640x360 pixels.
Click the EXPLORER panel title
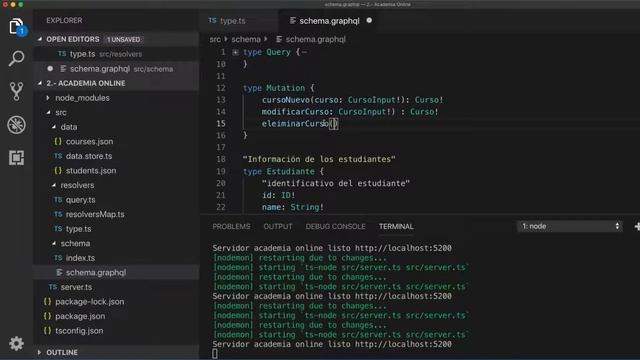(x=64, y=20)
